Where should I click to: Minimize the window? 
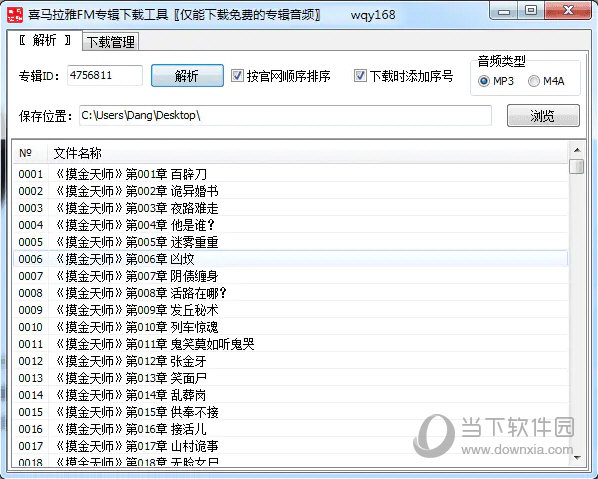coord(504,11)
